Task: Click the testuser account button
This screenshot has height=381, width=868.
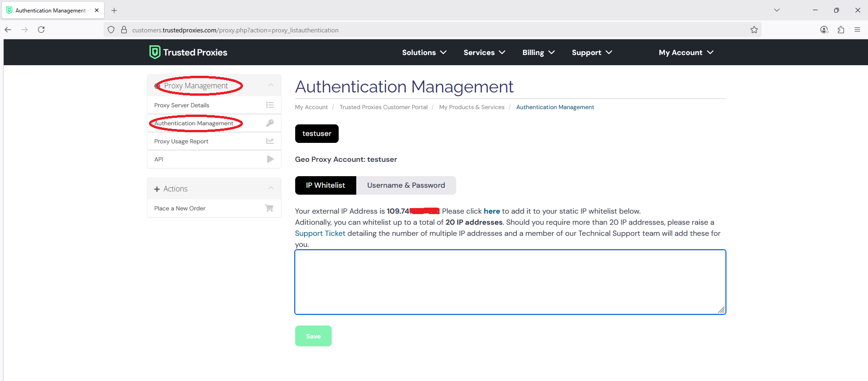Action: (x=317, y=134)
